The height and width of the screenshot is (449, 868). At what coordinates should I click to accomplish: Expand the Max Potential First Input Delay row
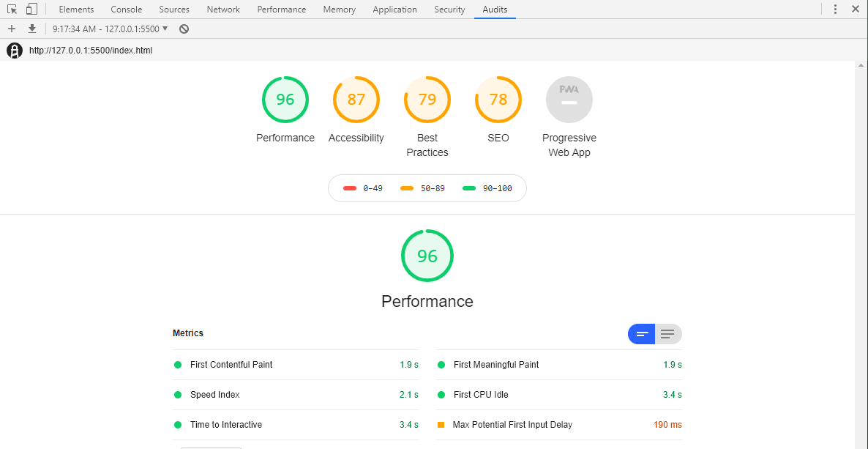coord(512,425)
